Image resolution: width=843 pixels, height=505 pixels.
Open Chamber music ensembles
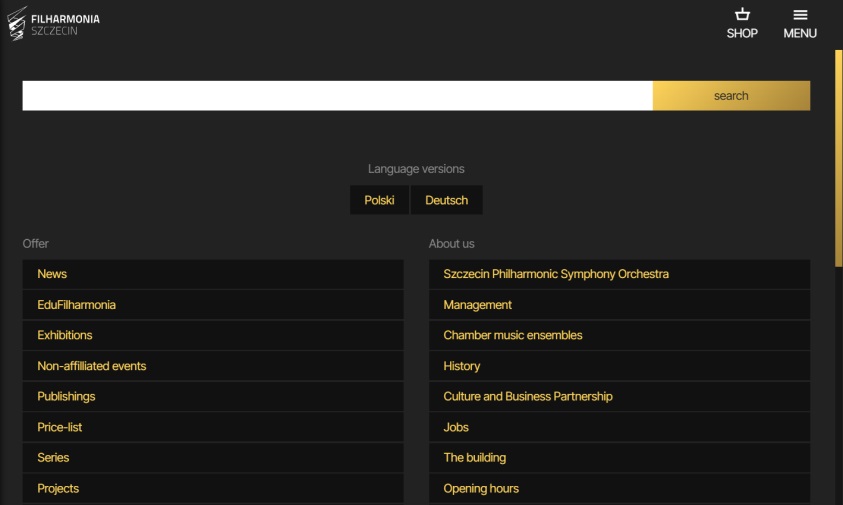pos(512,335)
